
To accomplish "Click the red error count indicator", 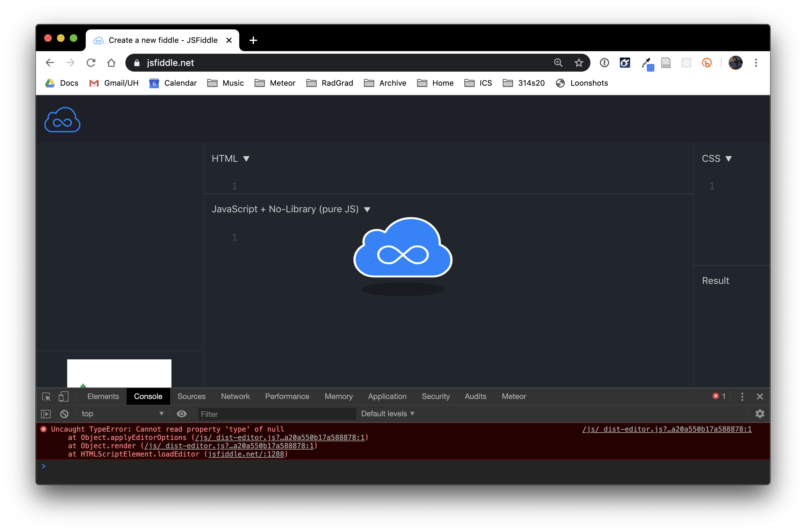I will click(x=719, y=396).
